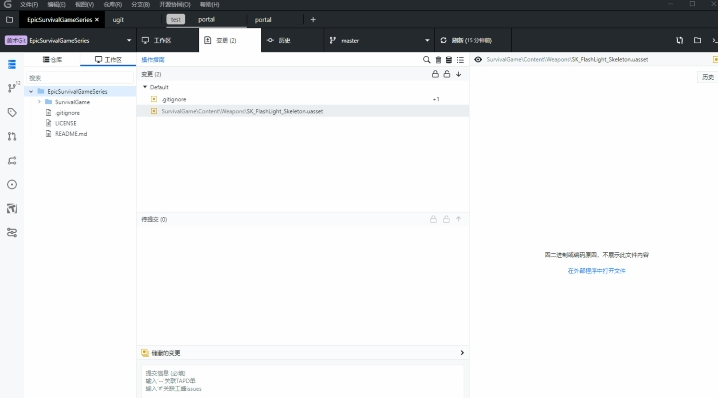Open the sidebar icon below issues circle

click(12, 208)
